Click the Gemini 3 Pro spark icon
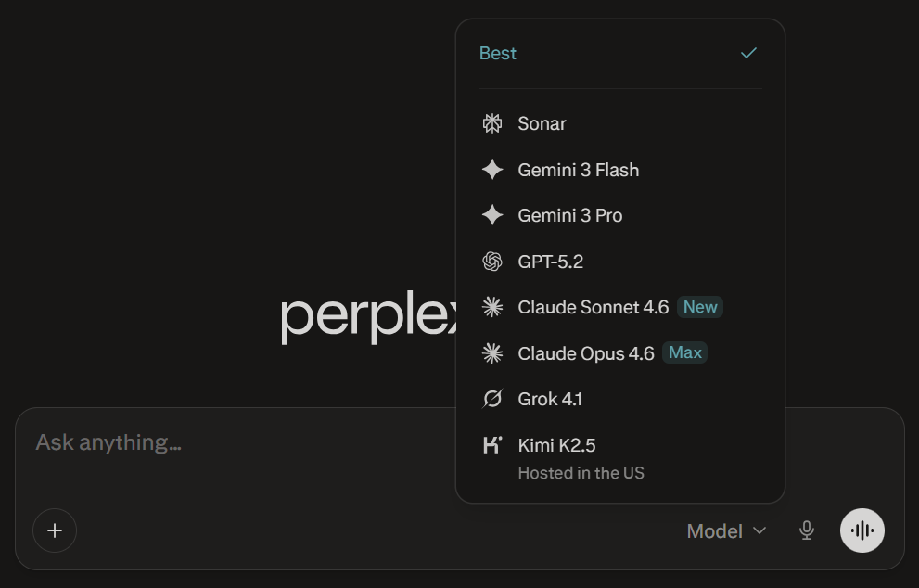 click(x=492, y=215)
